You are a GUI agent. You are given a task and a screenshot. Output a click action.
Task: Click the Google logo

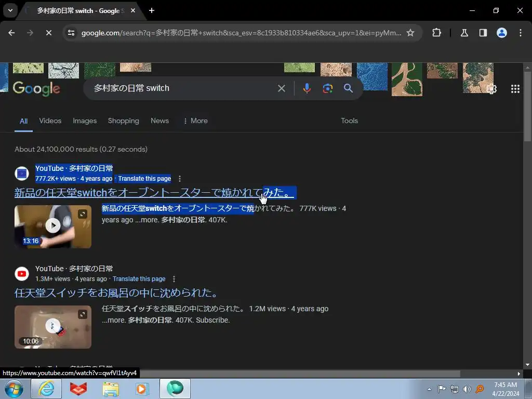click(37, 88)
